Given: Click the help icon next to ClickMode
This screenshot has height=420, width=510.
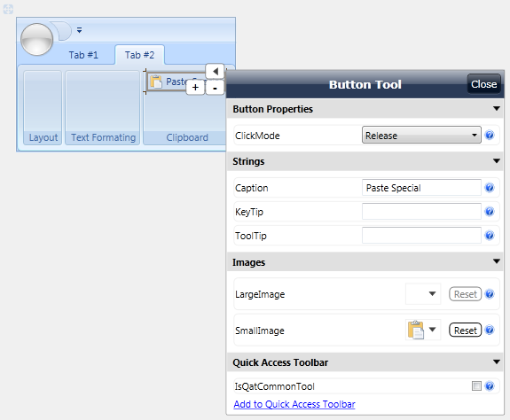Looking at the screenshot, I should [490, 136].
